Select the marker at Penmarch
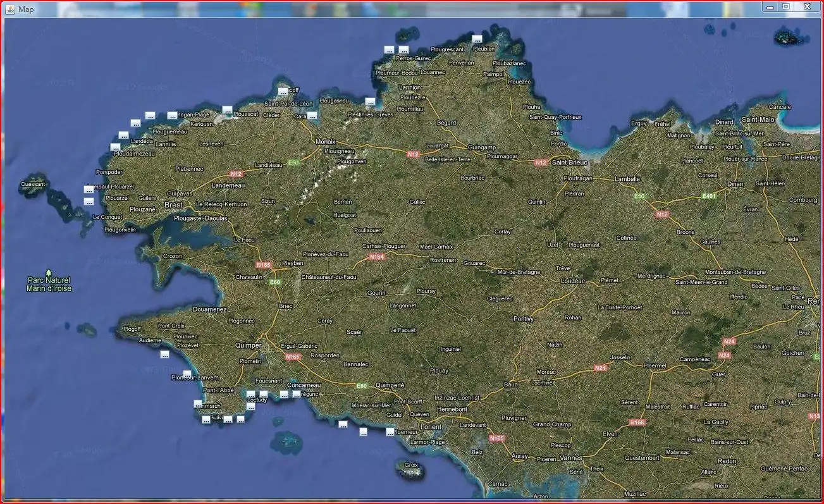 coord(198,404)
